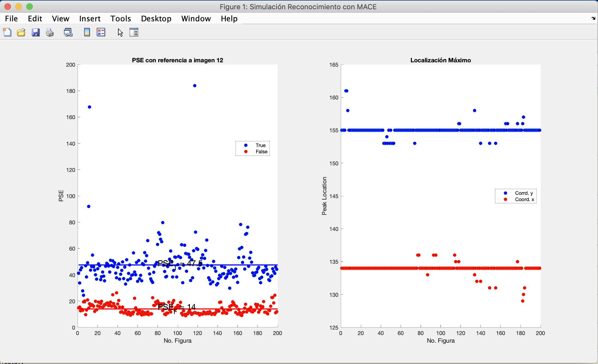Open a file with the folder icon
Viewport: 598px width, 364px height.
click(21, 33)
